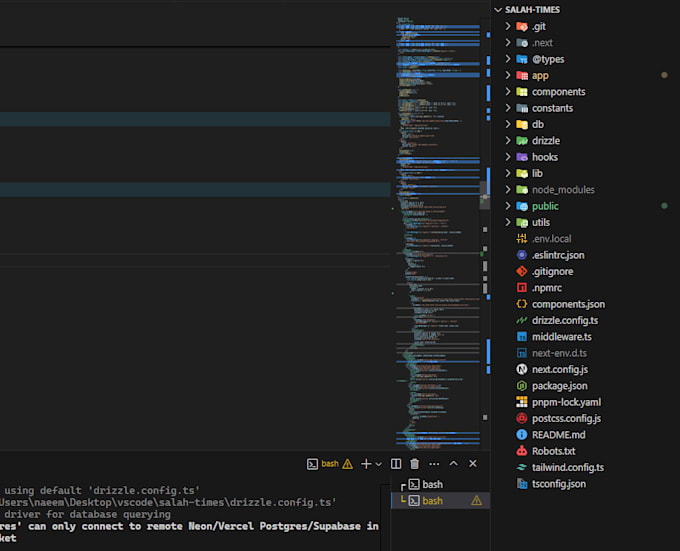Screen dimensions: 680x551
Task: Expand the app folder chevron
Action: (x=509, y=75)
